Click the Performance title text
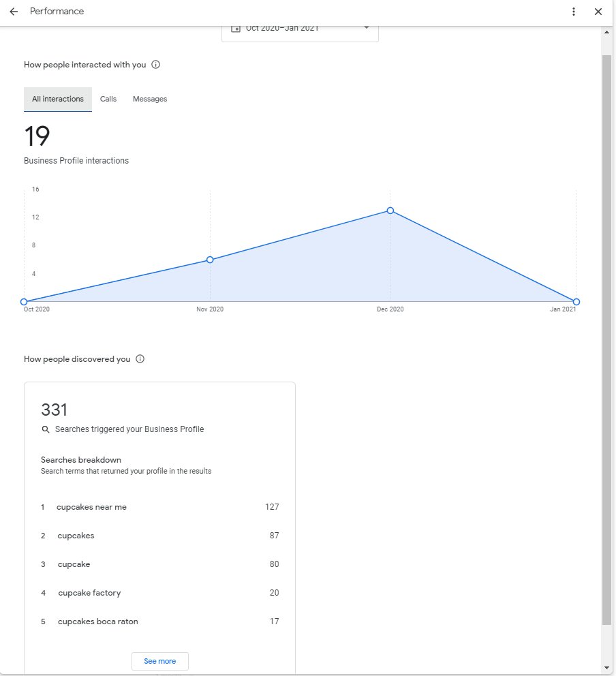 (x=57, y=11)
